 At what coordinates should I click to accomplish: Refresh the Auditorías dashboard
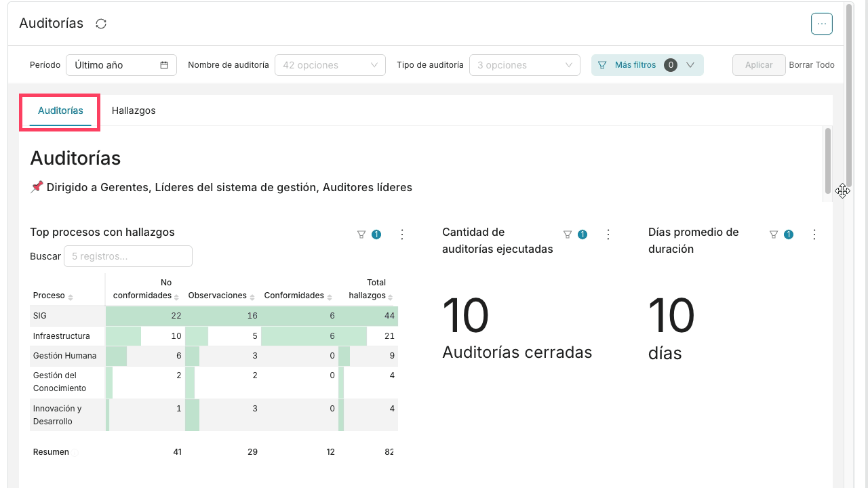point(101,24)
